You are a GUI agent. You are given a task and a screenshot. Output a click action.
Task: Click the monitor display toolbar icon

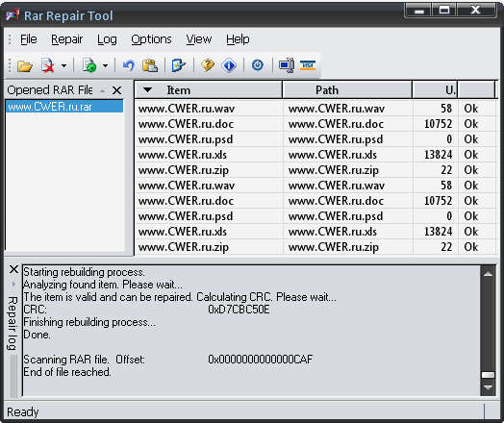287,65
